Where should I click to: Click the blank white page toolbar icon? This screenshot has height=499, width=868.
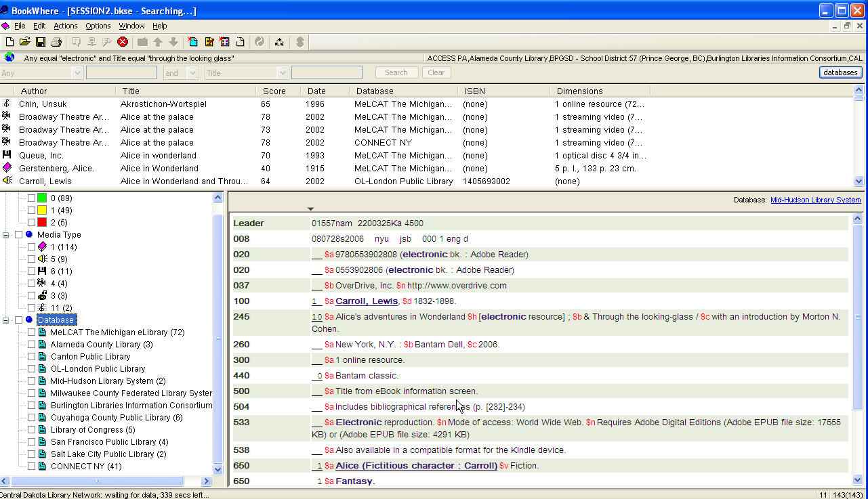pos(240,42)
